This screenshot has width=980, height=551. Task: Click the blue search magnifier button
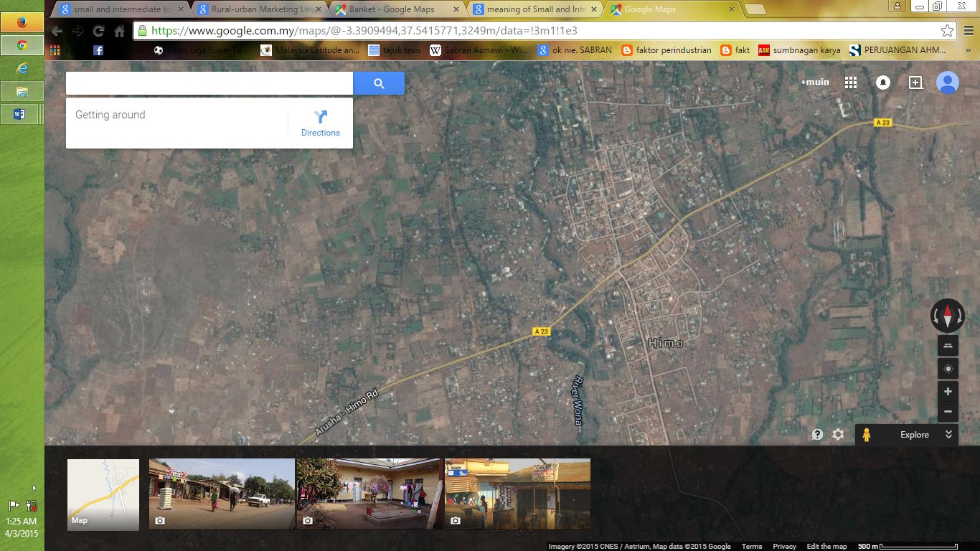379,83
